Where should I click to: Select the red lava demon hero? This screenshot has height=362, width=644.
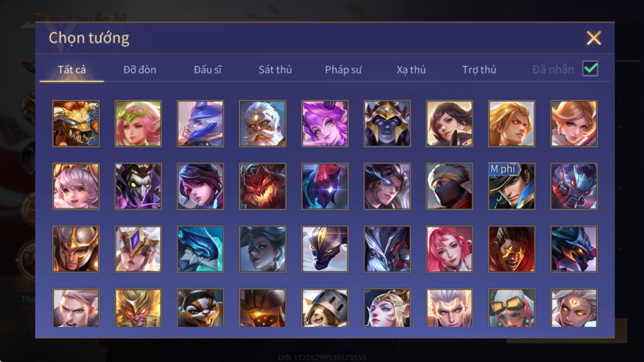coord(263,186)
